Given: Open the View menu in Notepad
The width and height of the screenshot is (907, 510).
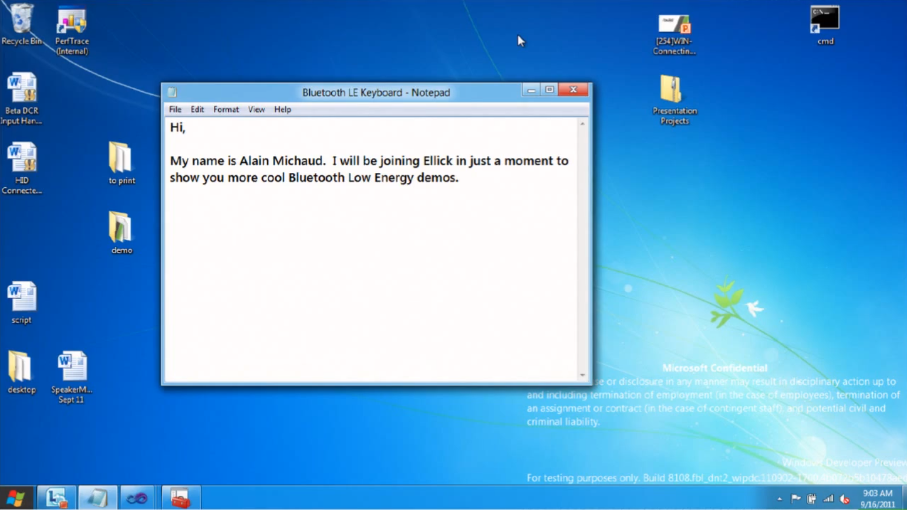Looking at the screenshot, I should pyautogui.click(x=256, y=109).
